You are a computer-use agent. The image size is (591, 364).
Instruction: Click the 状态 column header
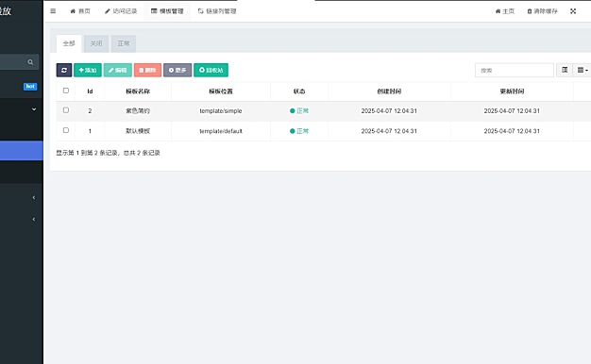tap(299, 91)
